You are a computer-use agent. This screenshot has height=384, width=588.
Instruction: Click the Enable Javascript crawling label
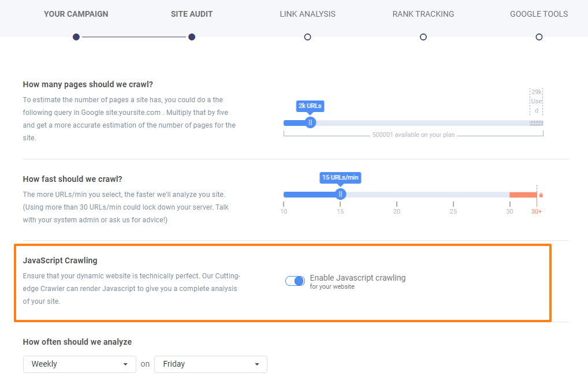tap(358, 278)
